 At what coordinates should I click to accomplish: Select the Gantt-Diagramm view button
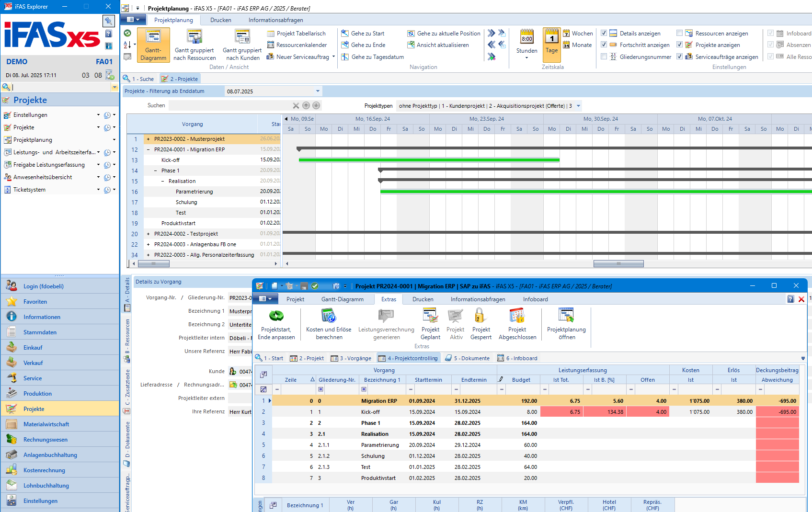point(153,45)
